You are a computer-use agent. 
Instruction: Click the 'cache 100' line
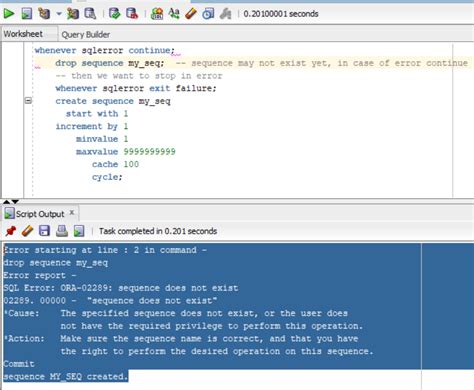point(115,164)
